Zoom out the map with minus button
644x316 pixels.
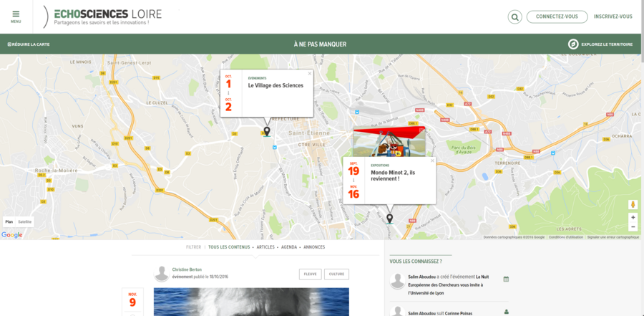tap(633, 226)
